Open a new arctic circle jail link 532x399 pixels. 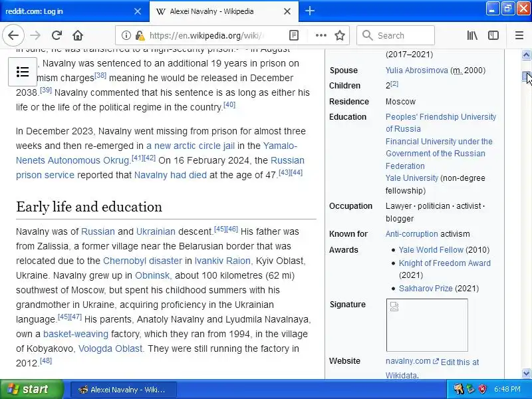point(190,146)
